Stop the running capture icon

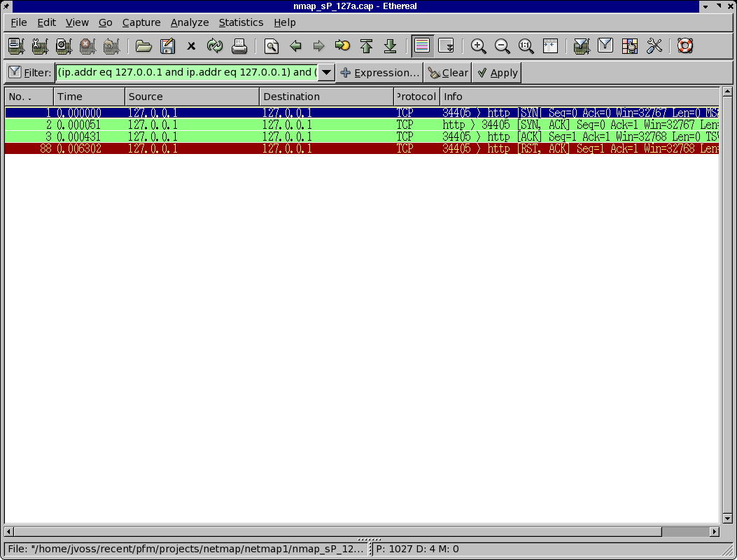point(88,46)
